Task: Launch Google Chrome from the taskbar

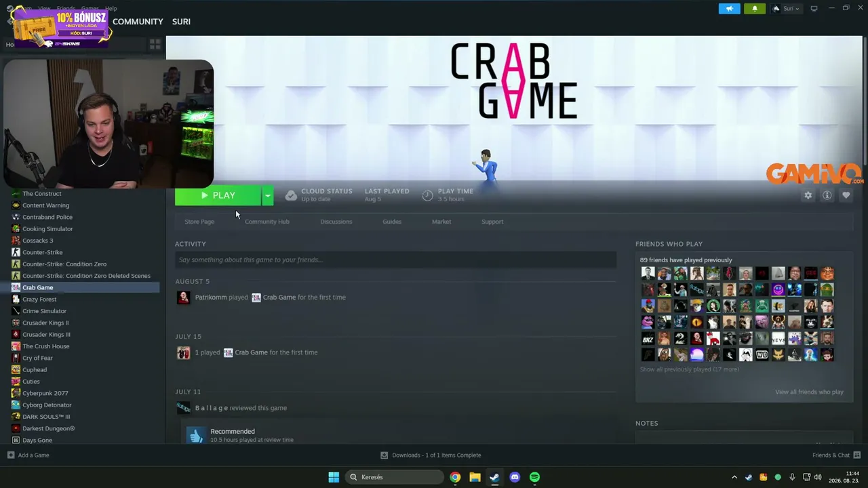Action: tap(455, 477)
